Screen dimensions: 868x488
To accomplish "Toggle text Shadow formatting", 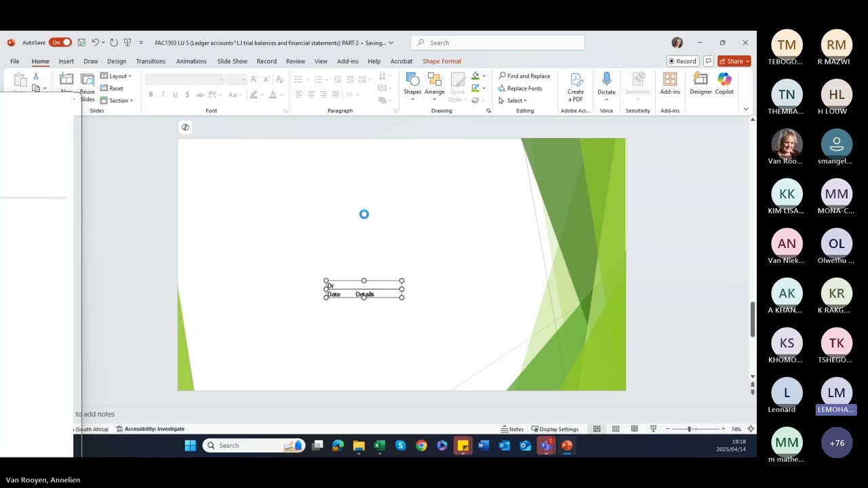I will (x=187, y=94).
